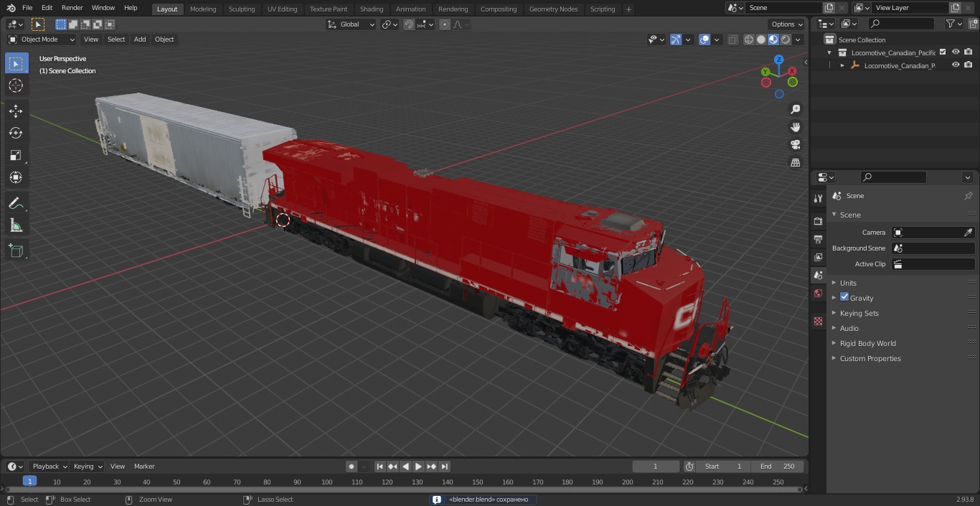The image size is (980, 506).
Task: Select wireframe viewport shading
Action: tap(749, 39)
